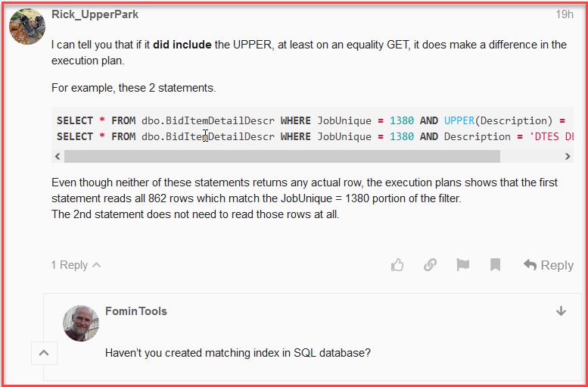The image size is (588, 387).
Task: Open FominTools' profile avatar
Action: pos(82,323)
